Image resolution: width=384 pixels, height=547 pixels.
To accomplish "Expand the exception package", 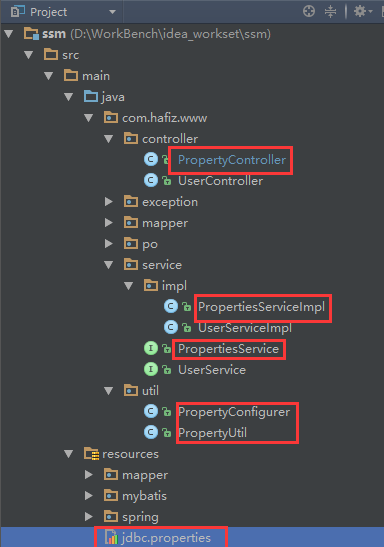I will (x=109, y=202).
